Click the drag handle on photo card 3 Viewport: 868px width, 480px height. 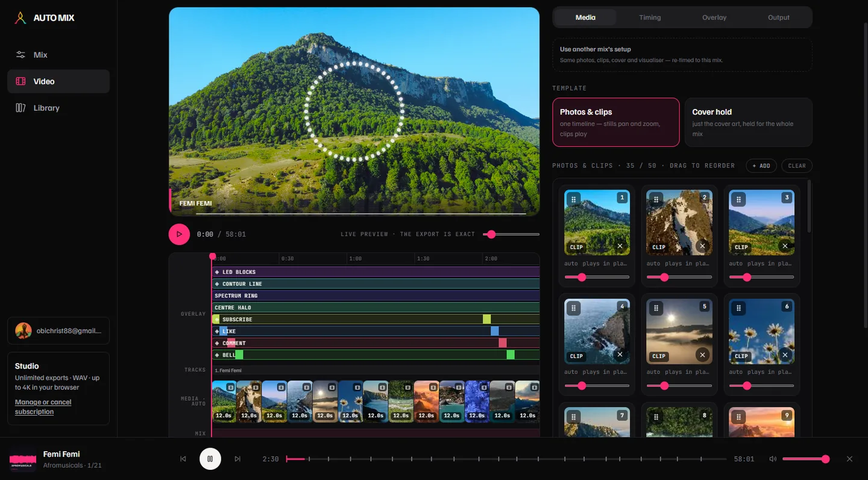[738, 199]
